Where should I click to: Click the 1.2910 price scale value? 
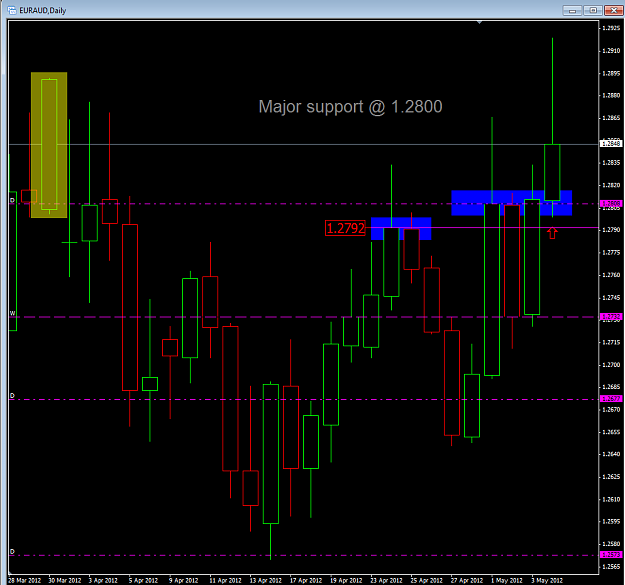pos(611,51)
